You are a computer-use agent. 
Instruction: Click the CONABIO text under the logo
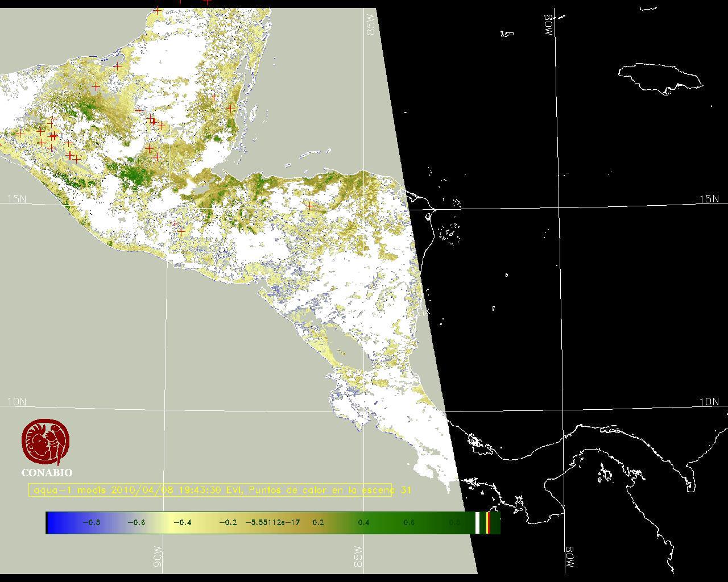point(47,472)
